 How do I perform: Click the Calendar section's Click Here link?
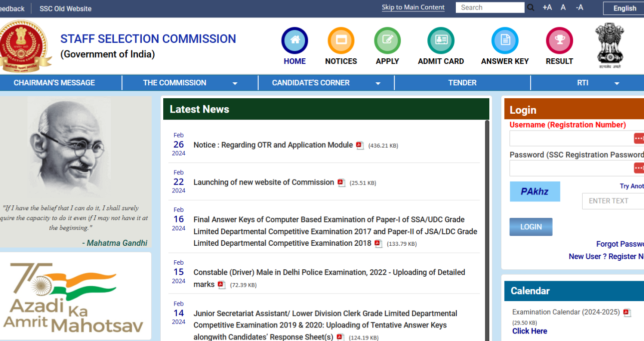tap(530, 331)
